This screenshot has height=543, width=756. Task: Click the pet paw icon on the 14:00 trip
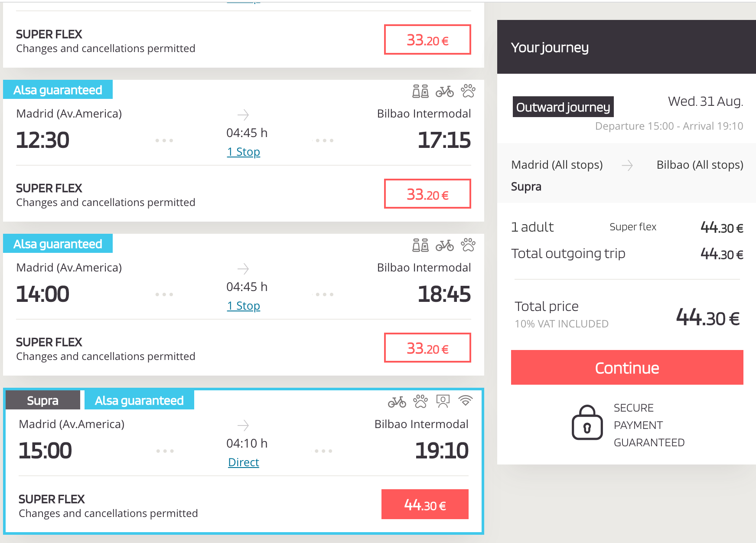(468, 245)
